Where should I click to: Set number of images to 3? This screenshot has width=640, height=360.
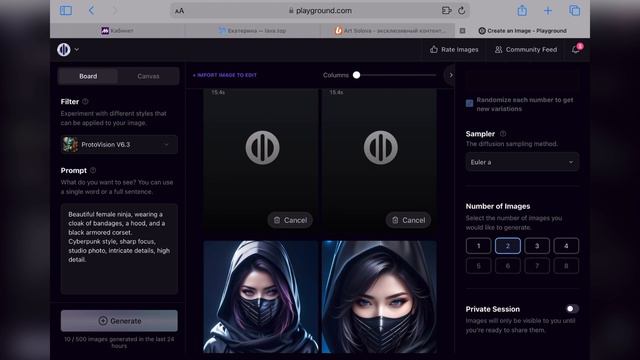[537, 246]
